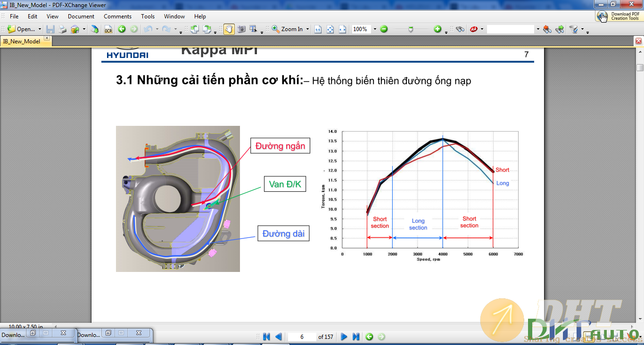
Task: Click green plus zoom in button
Action: 438,29
